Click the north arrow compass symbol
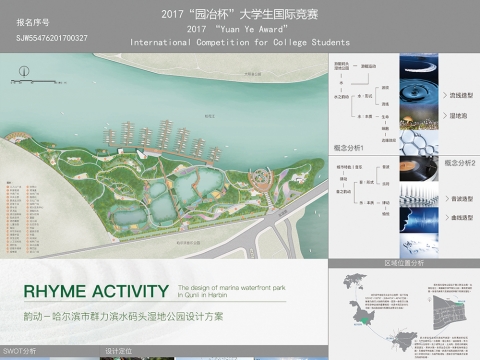Screen dimensions: 480x360 point(24,71)
